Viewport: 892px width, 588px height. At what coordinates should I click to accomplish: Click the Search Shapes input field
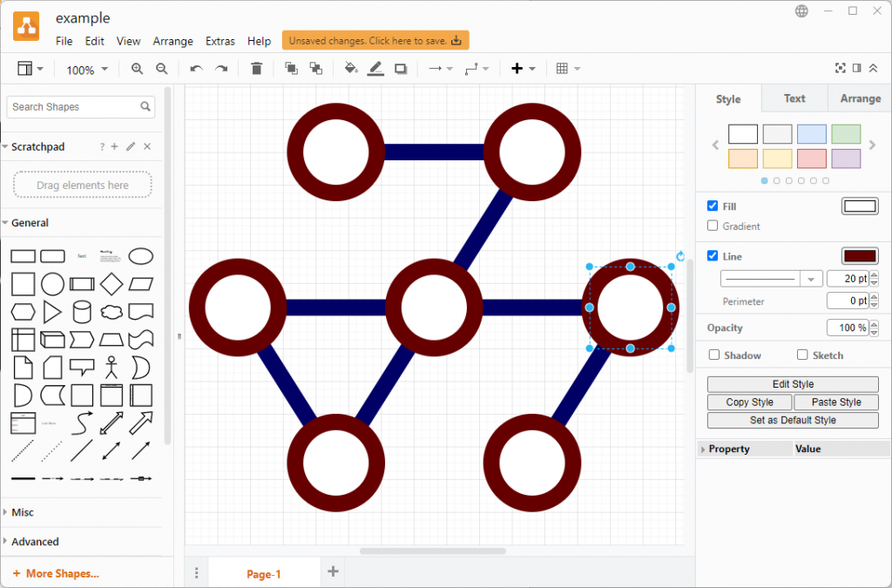[x=81, y=107]
